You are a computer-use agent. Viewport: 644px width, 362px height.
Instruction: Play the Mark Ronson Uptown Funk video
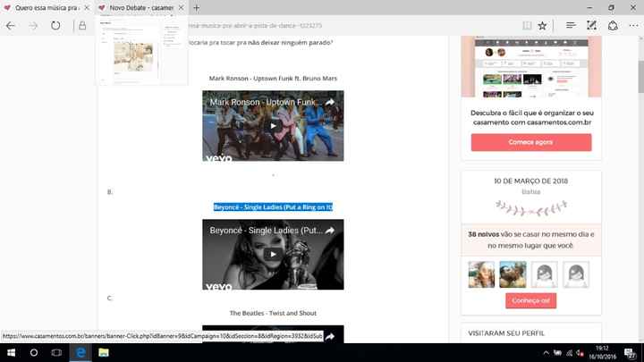[x=273, y=126]
